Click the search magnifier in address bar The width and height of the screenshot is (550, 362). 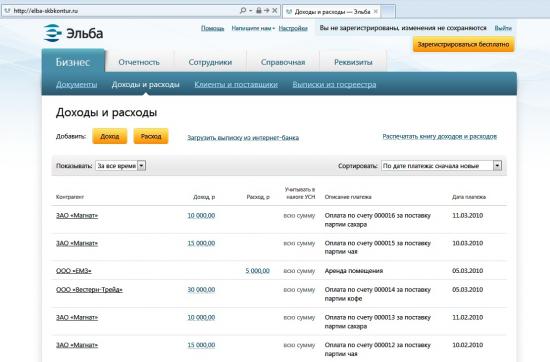(x=243, y=11)
